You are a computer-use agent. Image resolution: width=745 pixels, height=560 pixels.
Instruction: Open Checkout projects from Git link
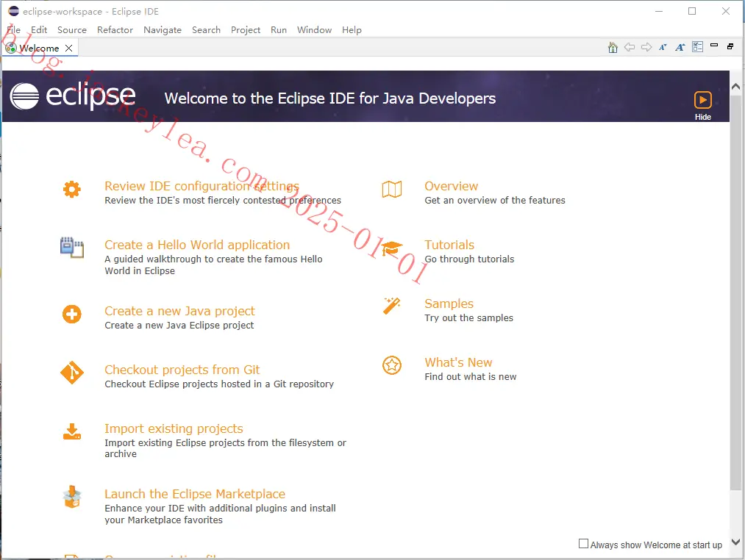(x=182, y=370)
